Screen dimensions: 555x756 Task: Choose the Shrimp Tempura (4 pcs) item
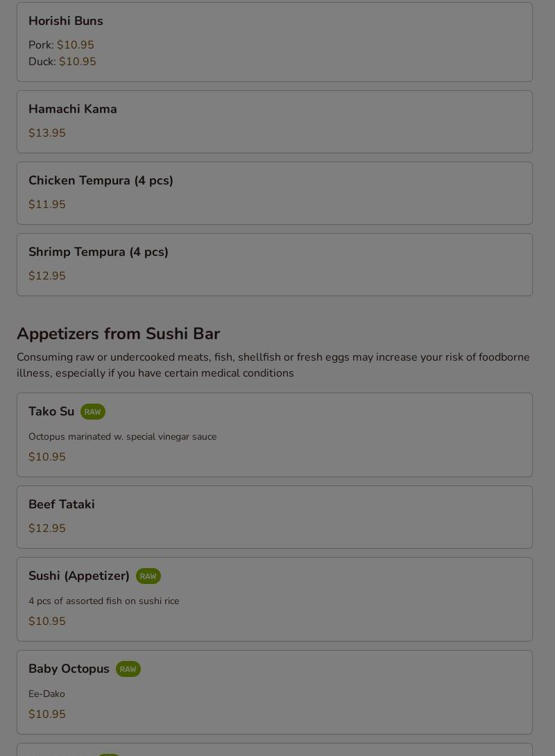pyautogui.click(x=274, y=265)
